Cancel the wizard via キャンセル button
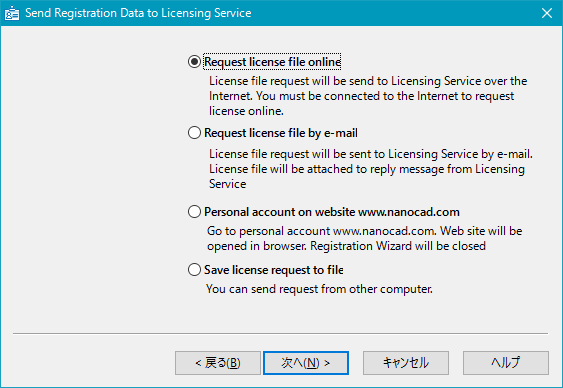 (406, 363)
